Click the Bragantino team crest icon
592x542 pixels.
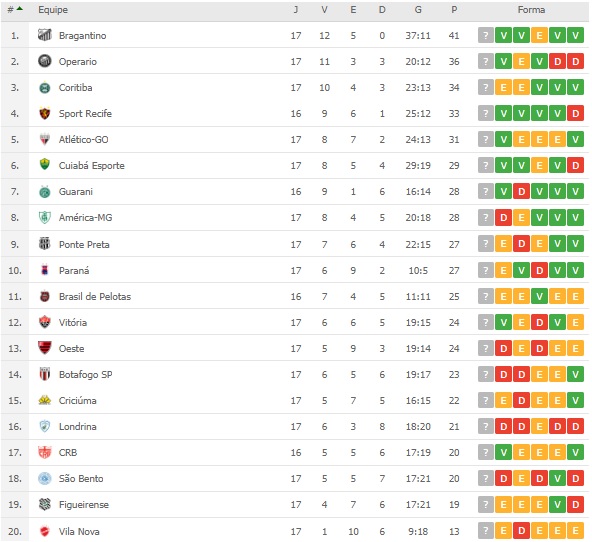pyautogui.click(x=45, y=35)
